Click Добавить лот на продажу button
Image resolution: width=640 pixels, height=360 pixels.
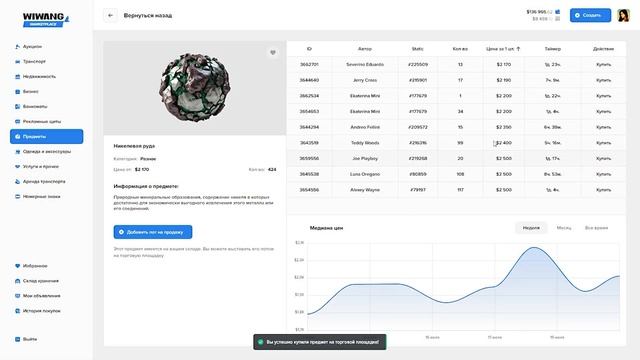153,232
